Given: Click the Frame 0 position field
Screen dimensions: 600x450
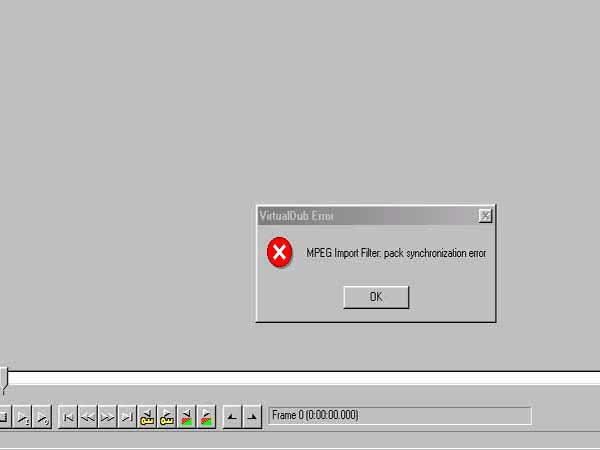Looking at the screenshot, I should (400, 416).
